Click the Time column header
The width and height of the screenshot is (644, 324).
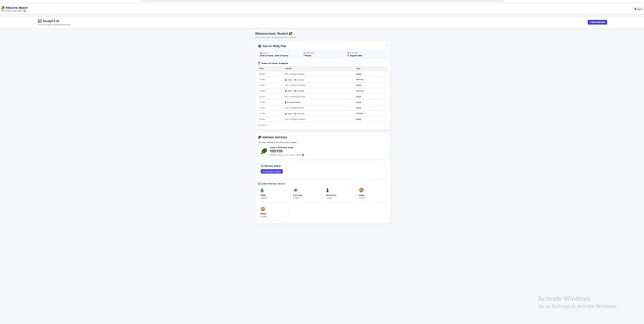(x=261, y=68)
